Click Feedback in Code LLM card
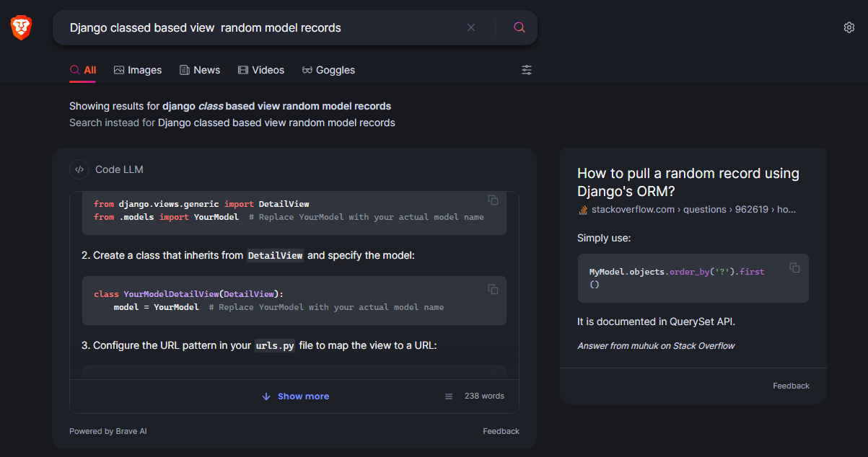Image resolution: width=868 pixels, height=457 pixels. pos(501,431)
